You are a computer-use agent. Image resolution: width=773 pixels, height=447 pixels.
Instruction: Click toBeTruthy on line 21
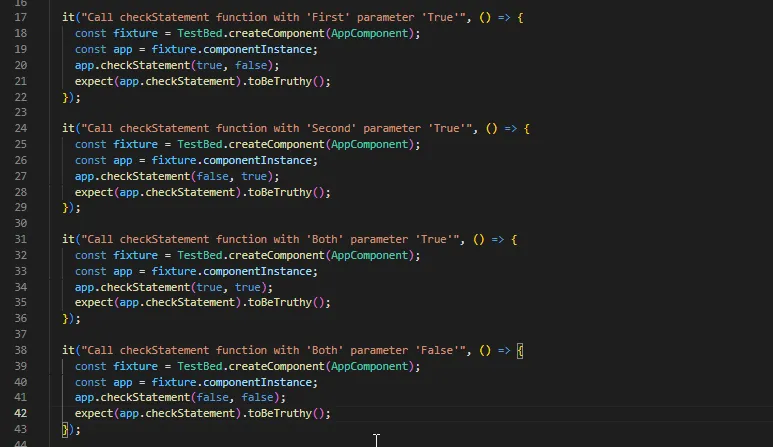pyautogui.click(x=280, y=81)
